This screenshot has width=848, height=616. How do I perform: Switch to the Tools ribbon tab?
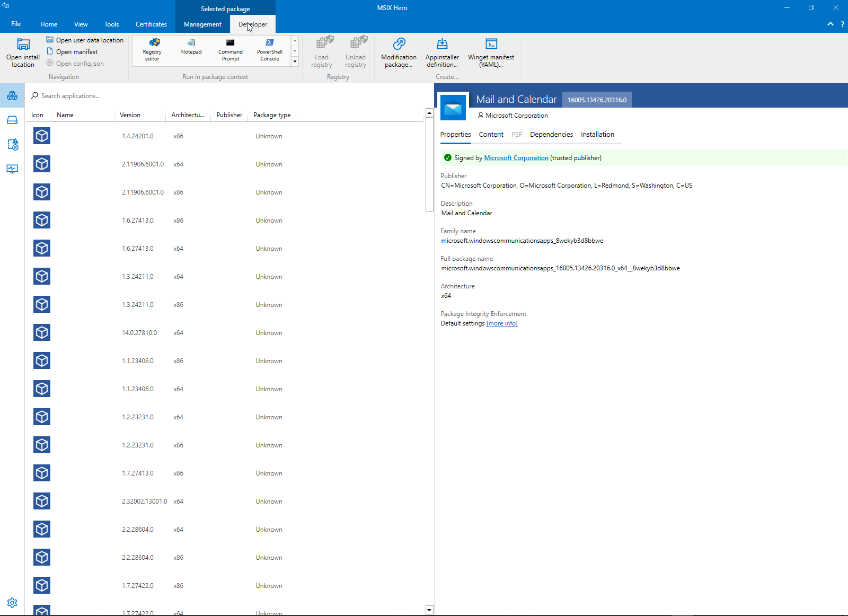111,24
